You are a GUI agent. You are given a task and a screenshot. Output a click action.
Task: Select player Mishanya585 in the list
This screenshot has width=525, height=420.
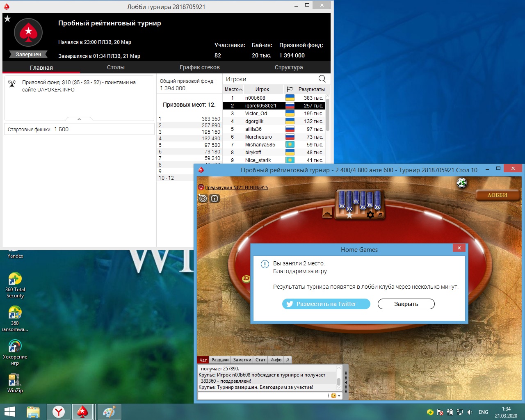(x=274, y=144)
